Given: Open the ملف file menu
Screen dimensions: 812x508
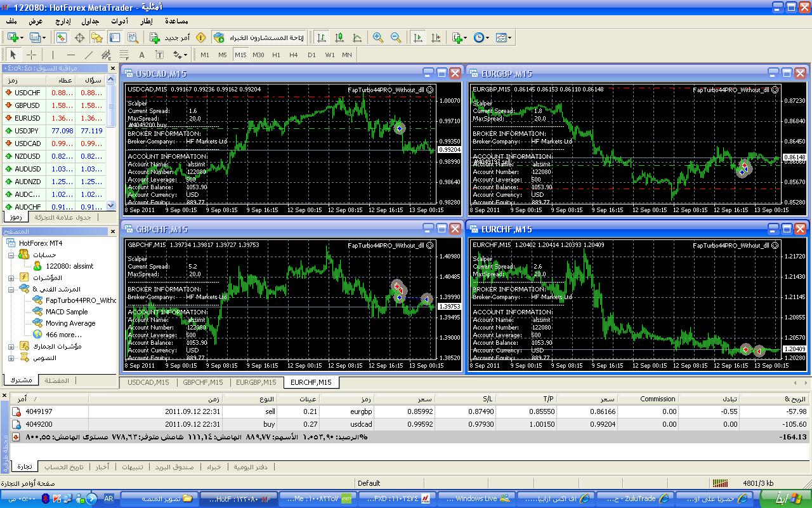Looking at the screenshot, I should point(11,21).
